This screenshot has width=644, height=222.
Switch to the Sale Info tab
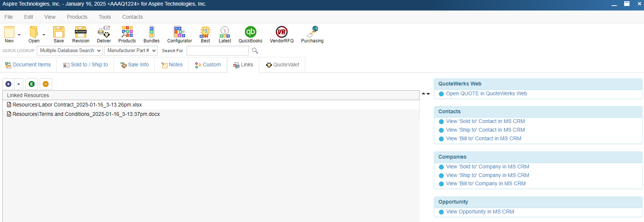click(x=134, y=65)
